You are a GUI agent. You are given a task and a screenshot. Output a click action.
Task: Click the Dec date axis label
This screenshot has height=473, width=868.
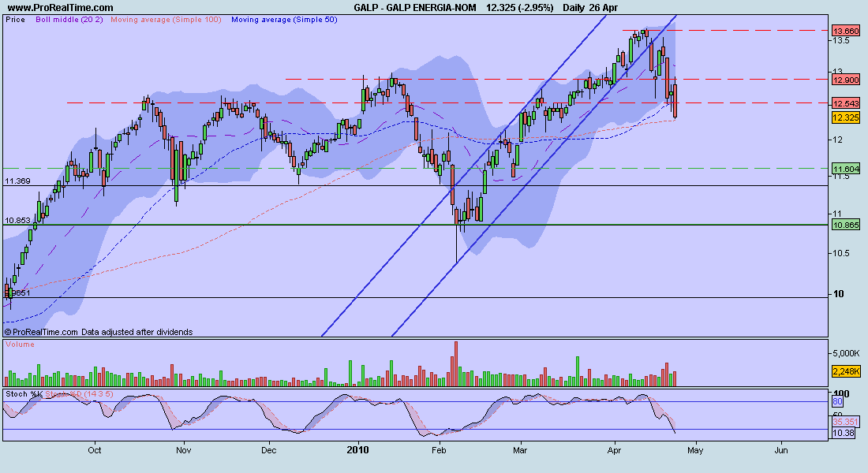coord(268,450)
